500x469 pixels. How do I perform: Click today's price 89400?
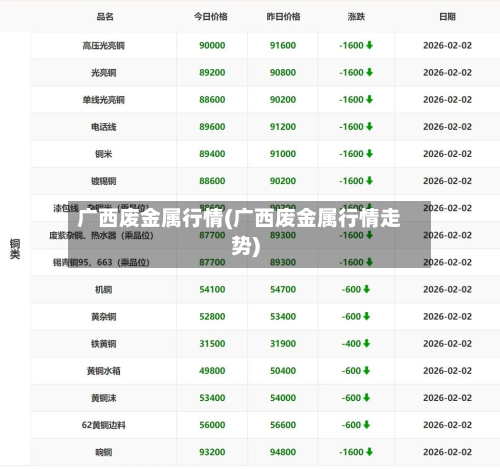[x=212, y=154]
